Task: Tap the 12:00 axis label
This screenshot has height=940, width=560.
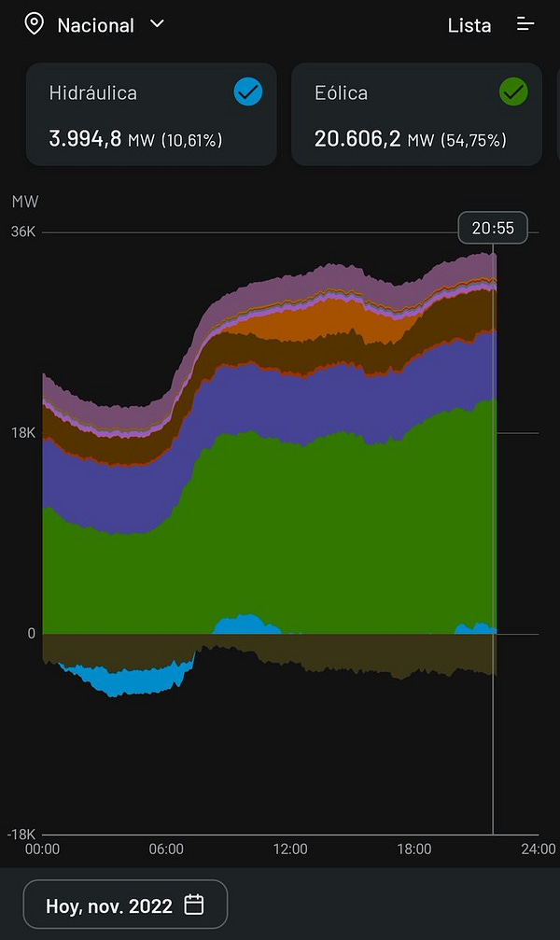Action: tap(290, 849)
